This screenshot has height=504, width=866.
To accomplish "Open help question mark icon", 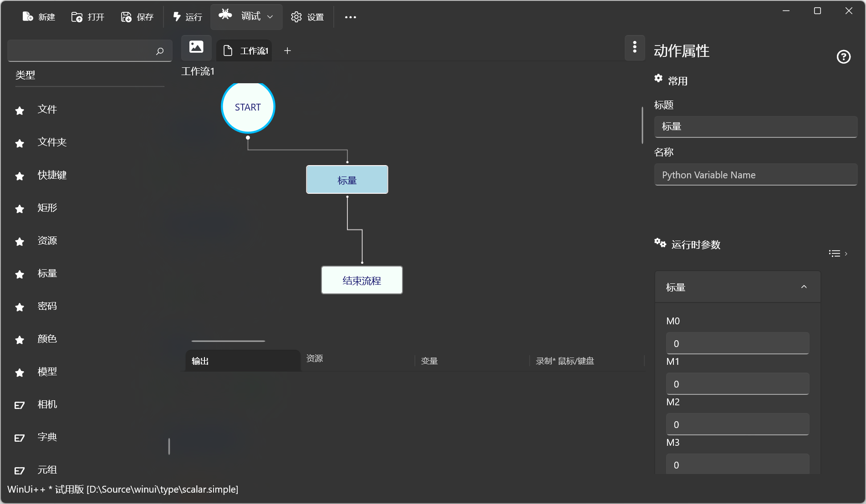I will click(x=843, y=57).
